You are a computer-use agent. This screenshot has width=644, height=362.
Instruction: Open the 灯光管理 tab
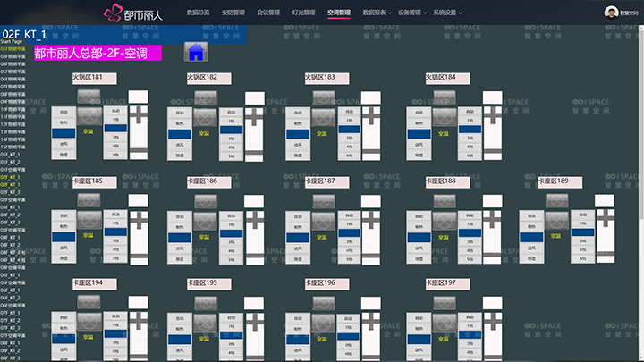point(303,13)
